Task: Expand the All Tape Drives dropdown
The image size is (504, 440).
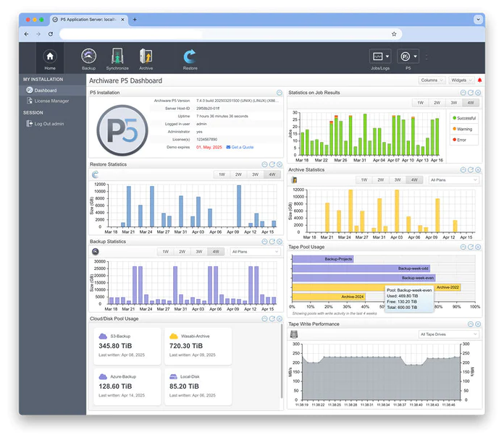Action: [449, 334]
